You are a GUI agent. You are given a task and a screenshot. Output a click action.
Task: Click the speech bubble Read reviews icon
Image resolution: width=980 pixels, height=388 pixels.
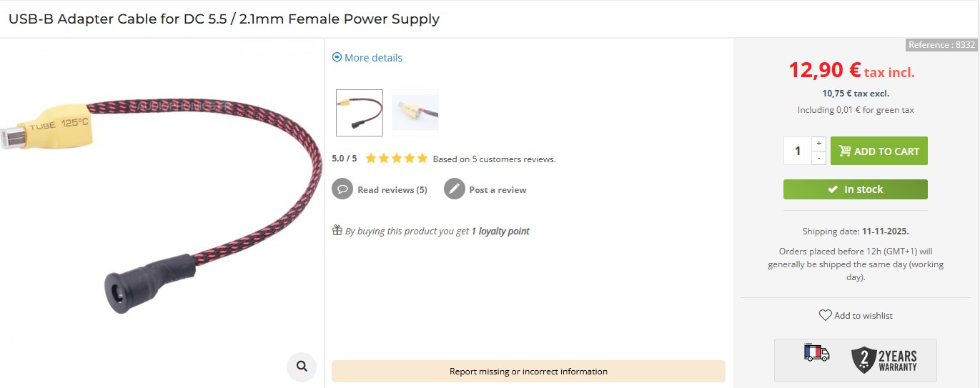click(x=342, y=189)
